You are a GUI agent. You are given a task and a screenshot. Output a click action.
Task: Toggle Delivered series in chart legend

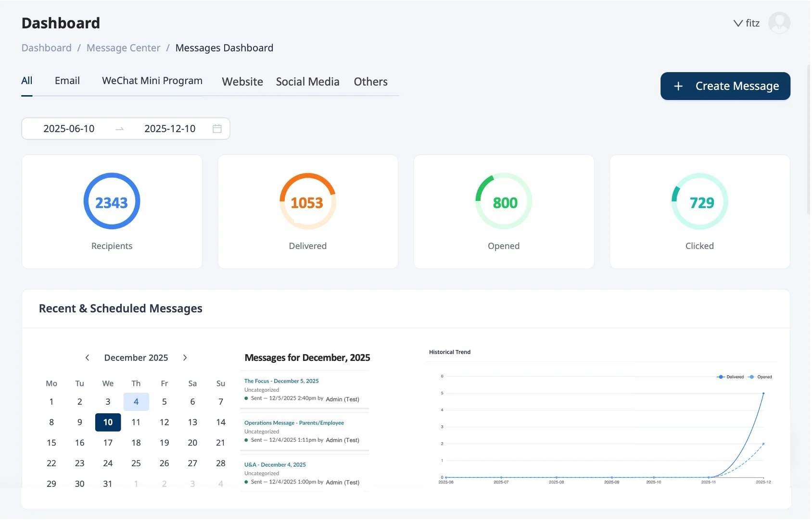point(730,377)
